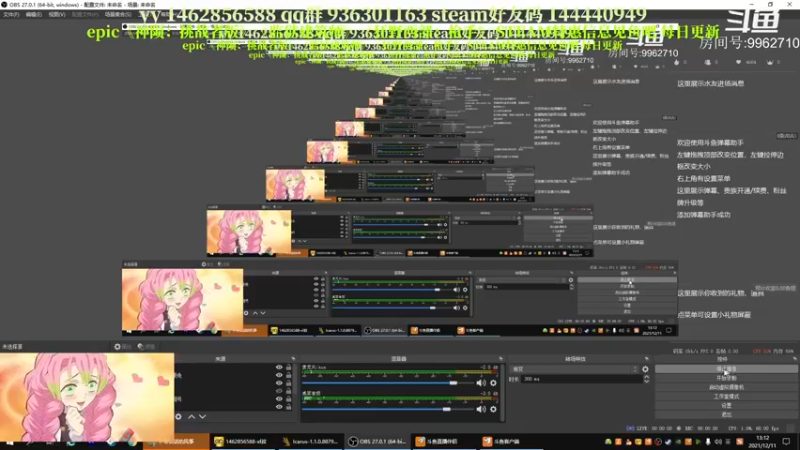Click the 这里展示水友进场消息 overlay text
Image resolution: width=800 pixels, height=450 pixels.
(710, 83)
